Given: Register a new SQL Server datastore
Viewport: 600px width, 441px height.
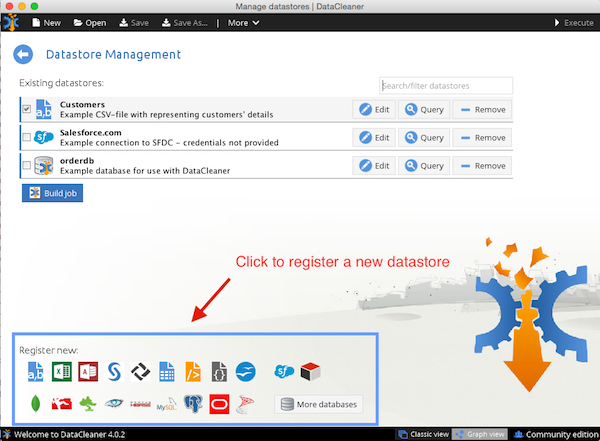Looking at the screenshot, I should 245,404.
